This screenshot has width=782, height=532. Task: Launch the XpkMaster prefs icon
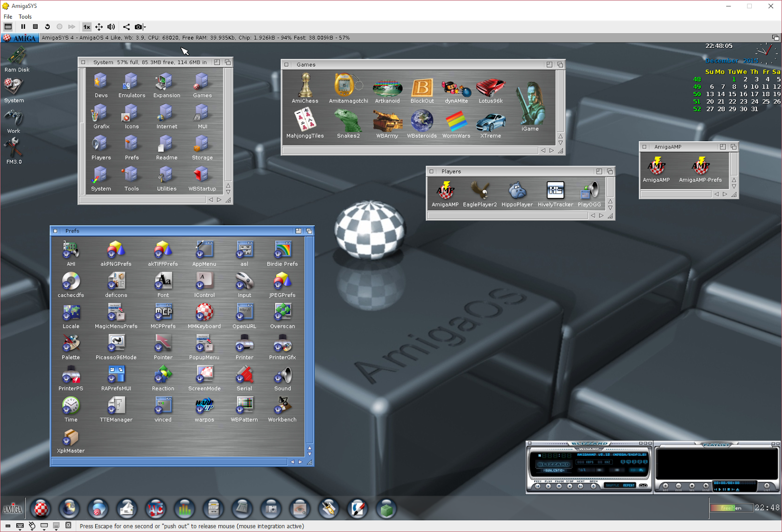[x=71, y=440]
